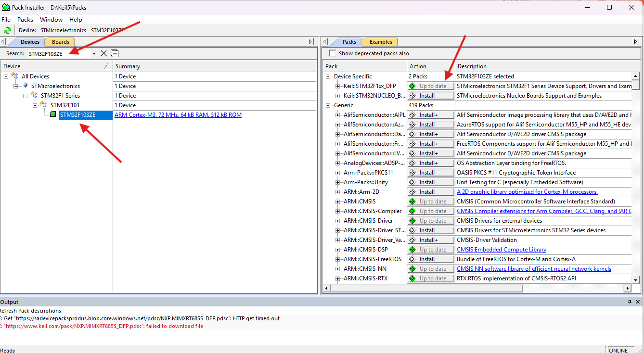
Task: Click the packs list scroll-up arrow
Action: (x=635, y=76)
